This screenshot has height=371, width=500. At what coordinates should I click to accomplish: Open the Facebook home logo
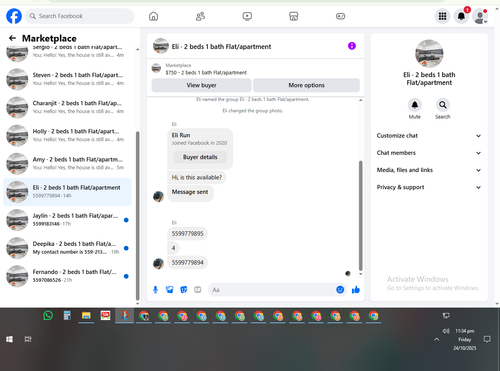[x=14, y=16]
